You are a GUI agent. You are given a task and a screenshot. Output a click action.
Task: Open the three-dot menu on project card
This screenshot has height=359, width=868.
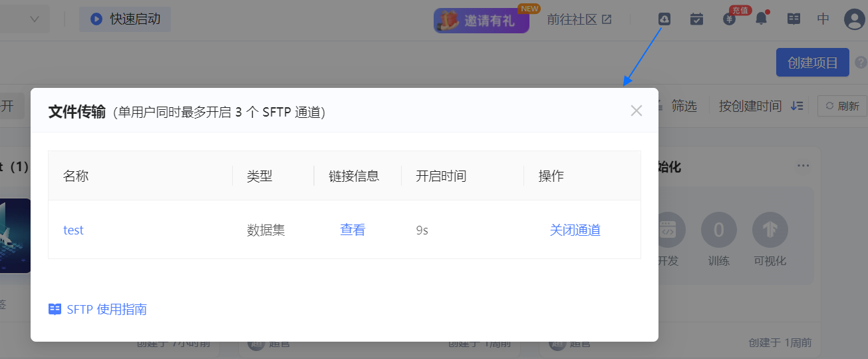(803, 166)
